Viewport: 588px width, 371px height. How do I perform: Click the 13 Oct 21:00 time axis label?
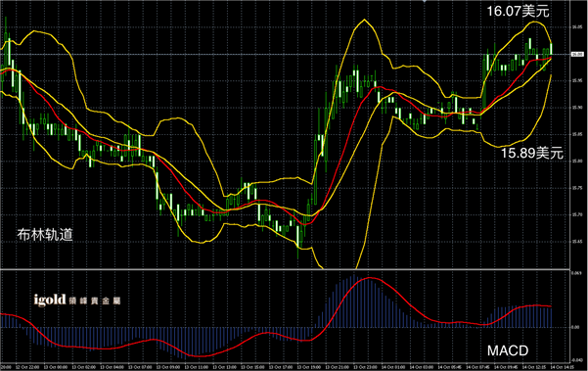pos(336,366)
